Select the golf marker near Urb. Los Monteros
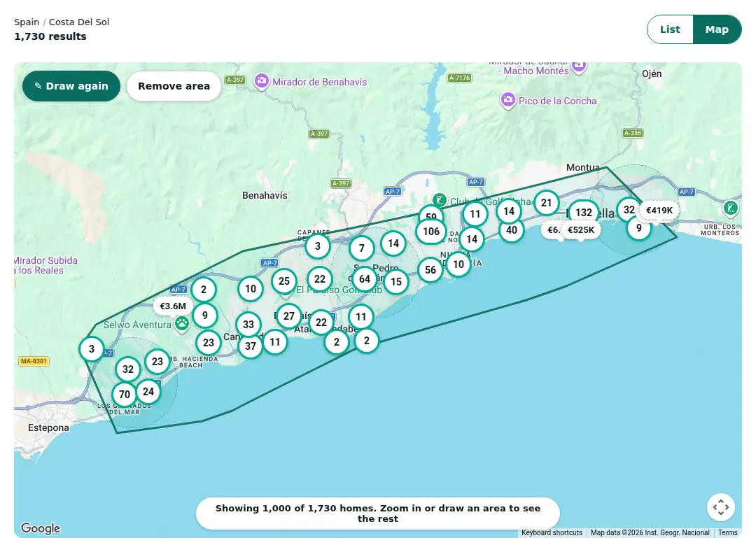This screenshot has width=756, height=538. pos(730,208)
